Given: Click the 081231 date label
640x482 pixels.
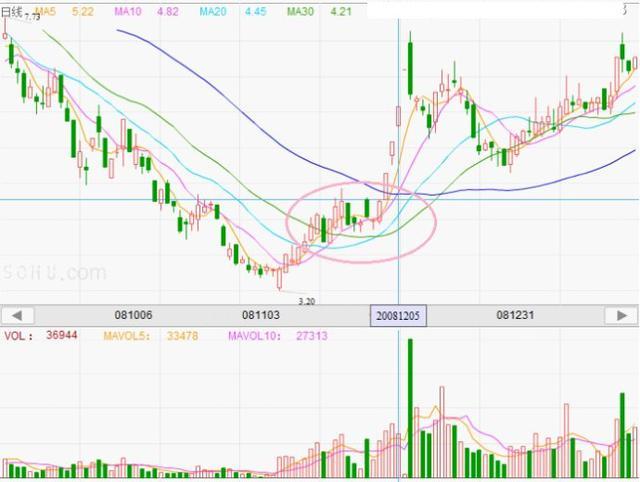Looking at the screenshot, I should [x=515, y=315].
